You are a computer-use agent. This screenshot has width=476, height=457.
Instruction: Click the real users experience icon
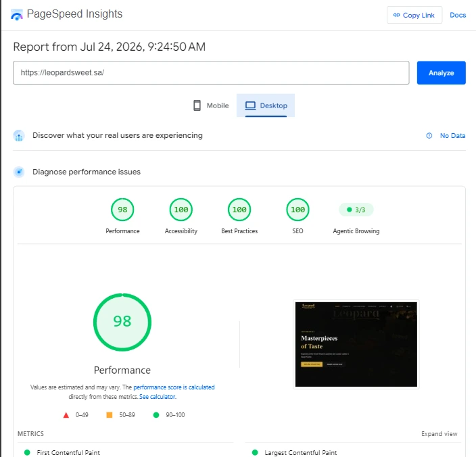pos(19,136)
